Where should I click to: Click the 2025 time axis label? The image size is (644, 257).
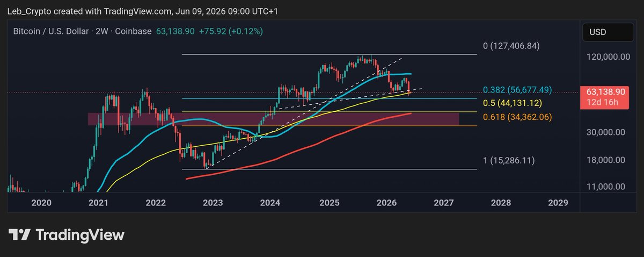[330, 203]
